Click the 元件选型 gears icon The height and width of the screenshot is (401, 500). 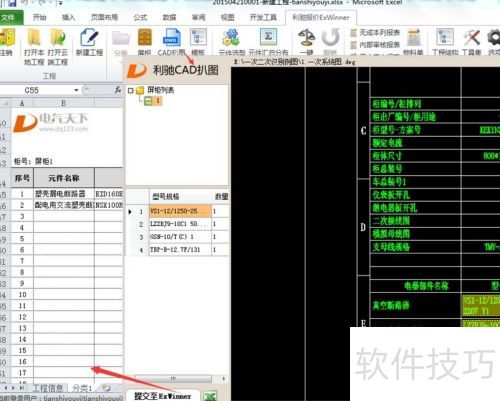231,37
